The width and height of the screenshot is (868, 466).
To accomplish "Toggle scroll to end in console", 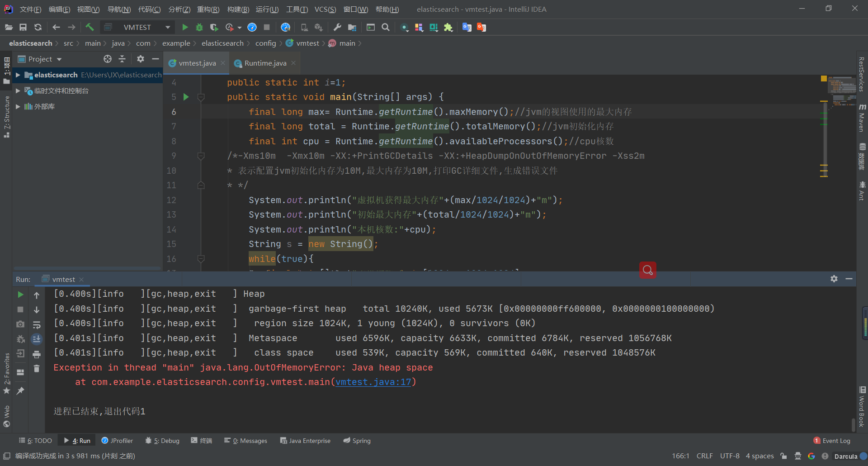I will click(x=37, y=339).
